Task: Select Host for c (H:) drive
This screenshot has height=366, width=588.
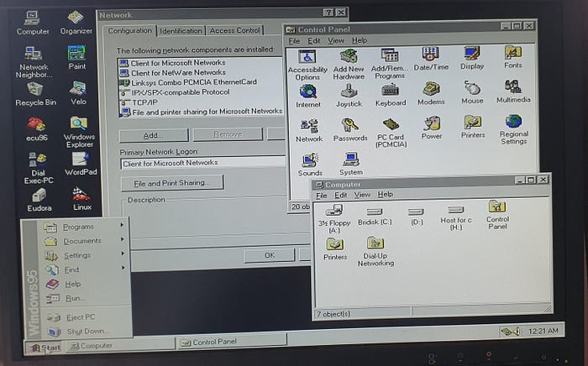Action: [x=456, y=217]
